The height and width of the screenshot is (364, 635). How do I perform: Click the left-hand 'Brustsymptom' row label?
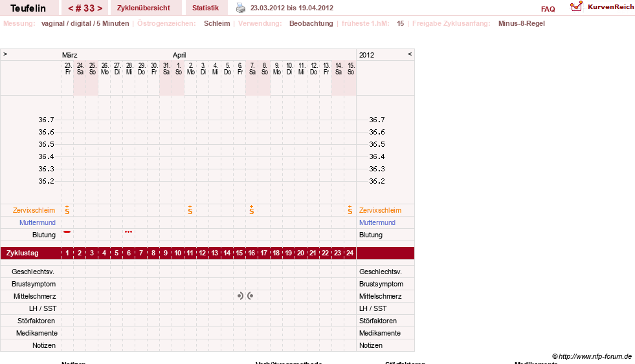[34, 284]
